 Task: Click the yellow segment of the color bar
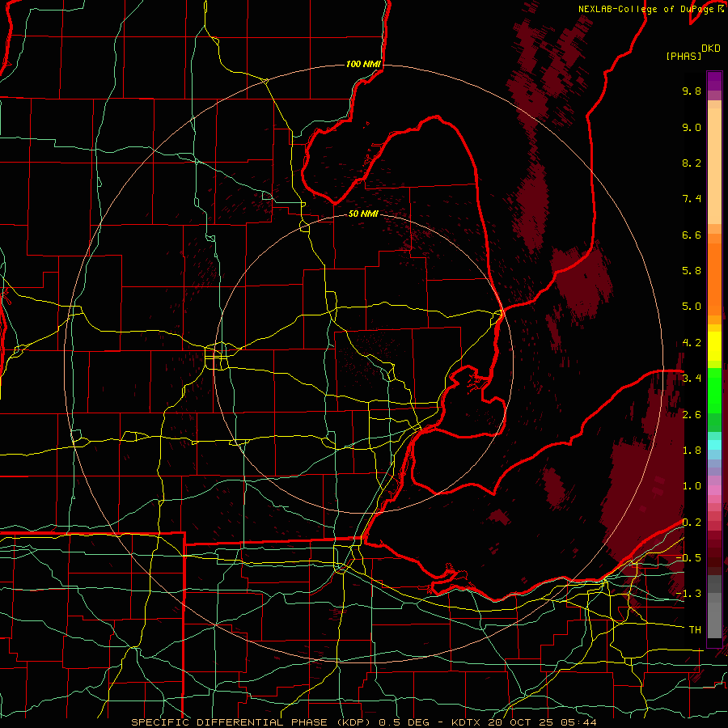click(x=714, y=346)
